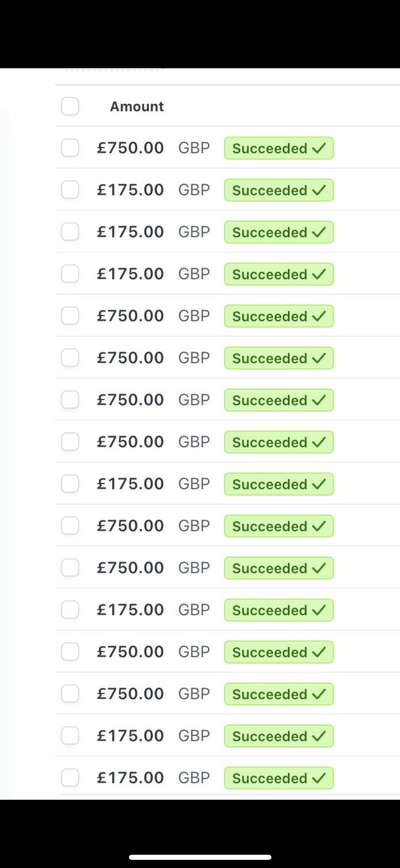The width and height of the screenshot is (400, 868).
Task: Tick the fifth payment row's checkbox
Action: (x=70, y=316)
